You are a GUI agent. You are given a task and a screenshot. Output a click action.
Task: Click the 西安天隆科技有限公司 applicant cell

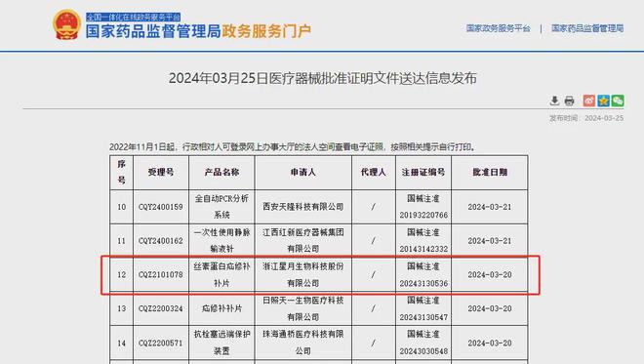303,207
